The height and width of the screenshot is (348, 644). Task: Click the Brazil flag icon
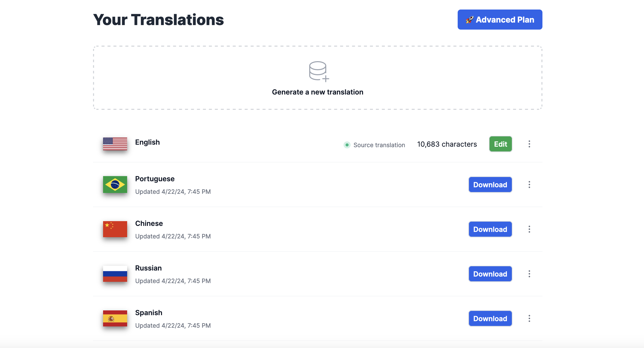[x=115, y=185]
